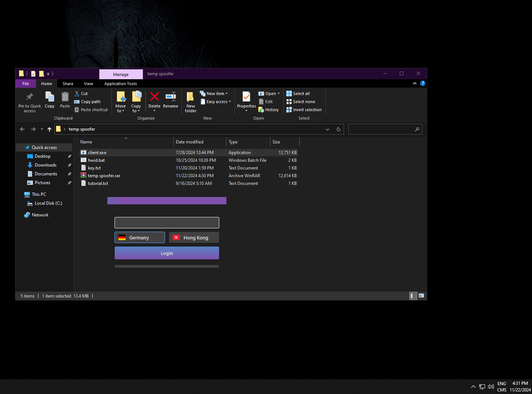Open Quick access in sidebar

[x=44, y=147]
